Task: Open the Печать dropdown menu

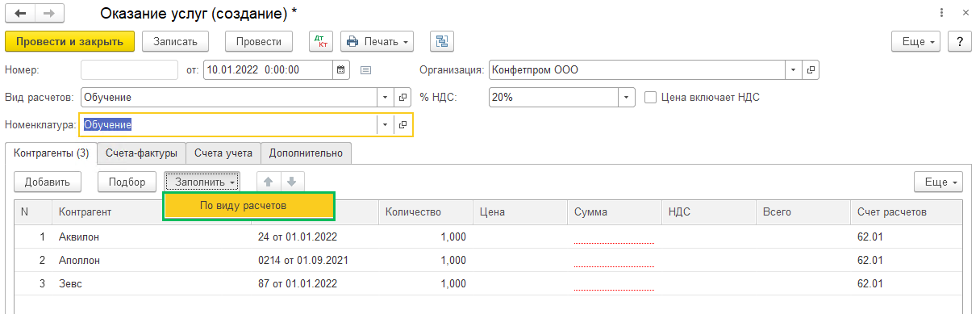Action: 377,41
